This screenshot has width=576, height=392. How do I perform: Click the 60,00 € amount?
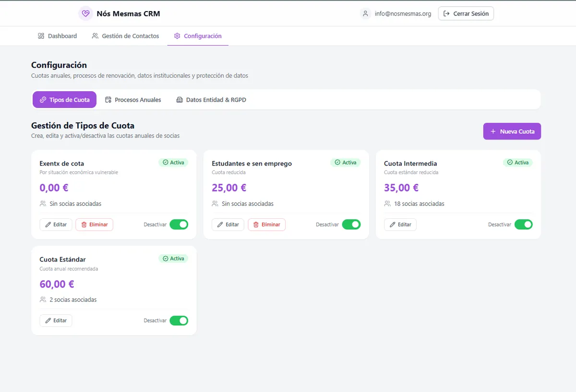(57, 284)
